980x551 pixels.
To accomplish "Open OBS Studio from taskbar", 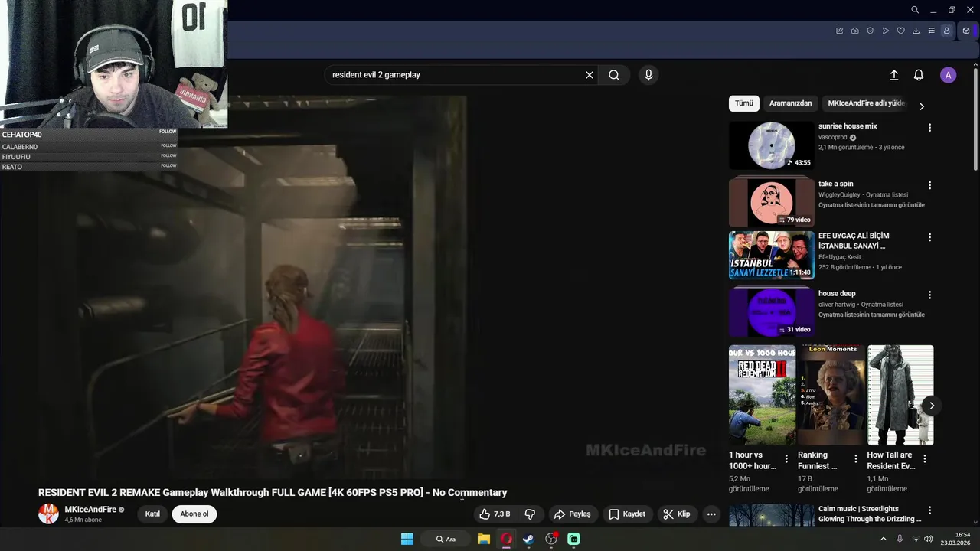I will (551, 539).
